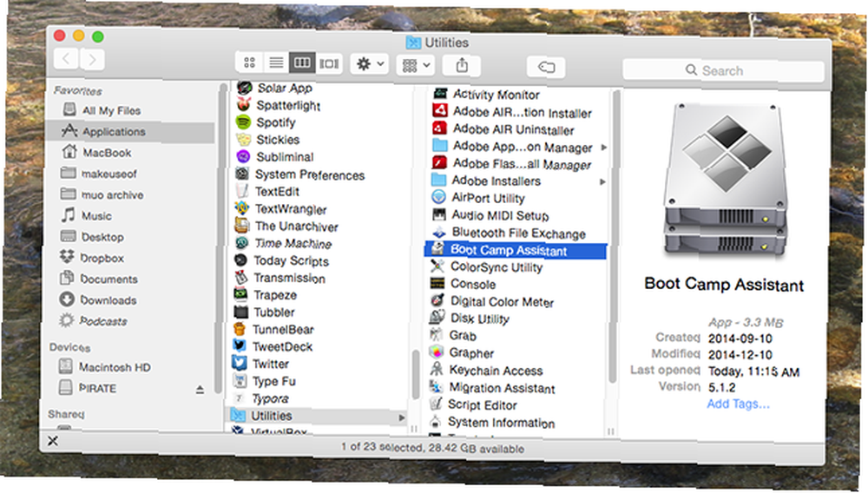The height and width of the screenshot is (493, 868).
Task: Select The Unarchiver app icon
Action: point(242,225)
